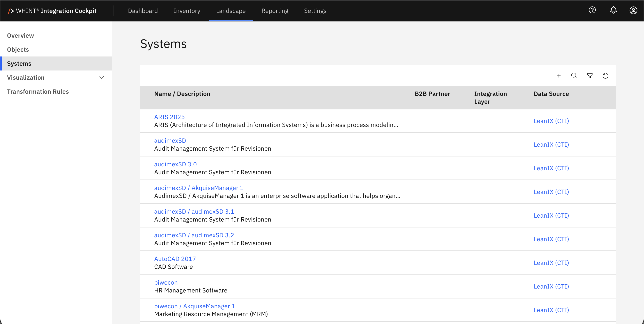Viewport: 644px width, 324px height.
Task: Open Transformation Rules in sidebar
Action: [x=38, y=92]
